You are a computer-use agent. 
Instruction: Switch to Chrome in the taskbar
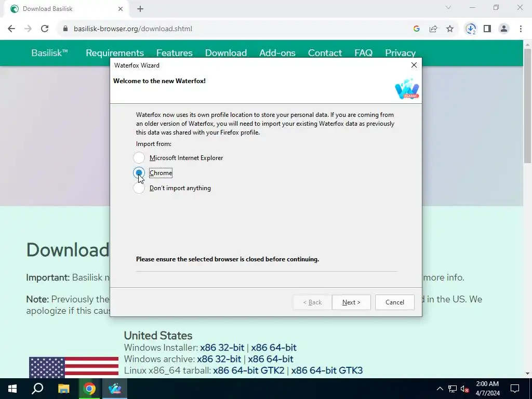89,389
